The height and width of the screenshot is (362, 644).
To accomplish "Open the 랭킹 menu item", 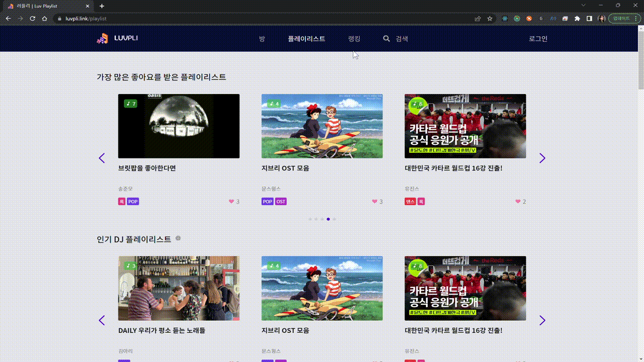I will 354,39.
